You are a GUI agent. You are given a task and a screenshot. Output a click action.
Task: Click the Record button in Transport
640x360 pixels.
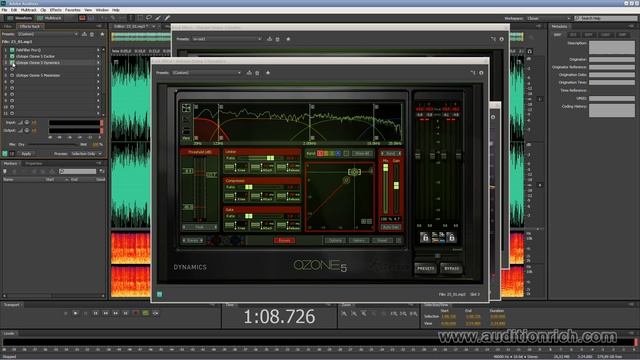pos(136,313)
